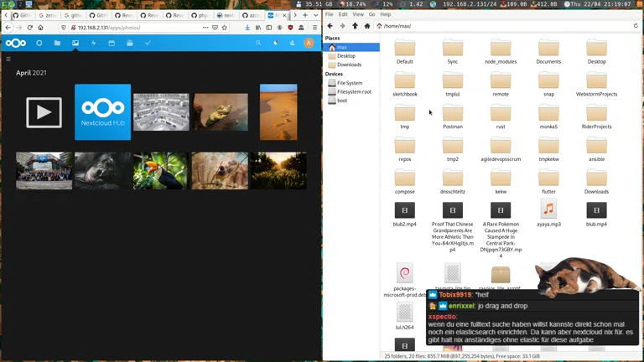This screenshot has height=362, width=644.
Task: Go to home folder in file manager
Action: pyautogui.click(x=367, y=26)
